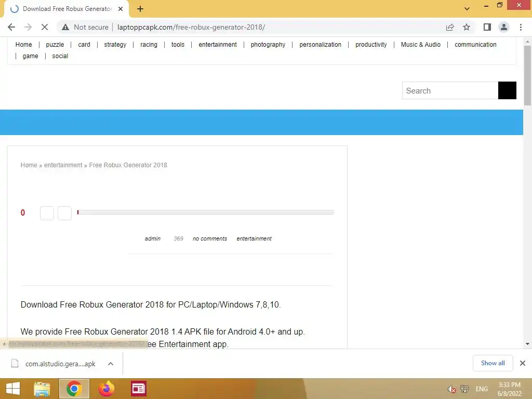532x399 pixels.
Task: Toggle the Chrome side panel
Action: 487,27
